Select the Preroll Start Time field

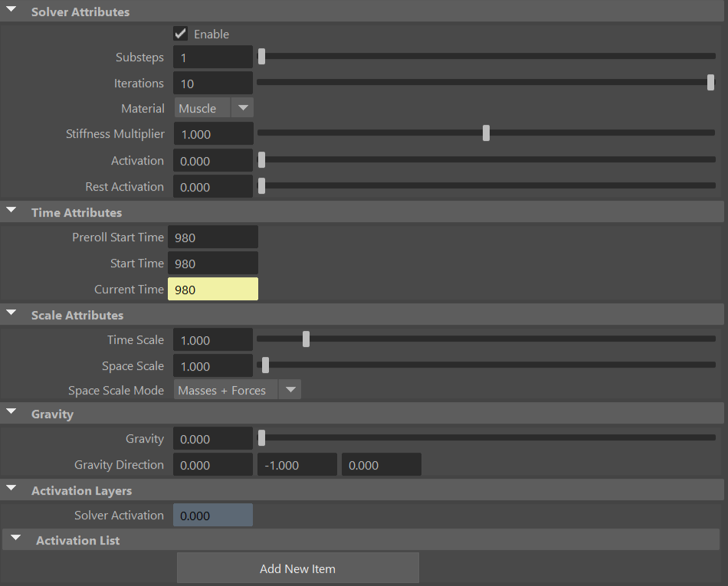pyautogui.click(x=213, y=237)
